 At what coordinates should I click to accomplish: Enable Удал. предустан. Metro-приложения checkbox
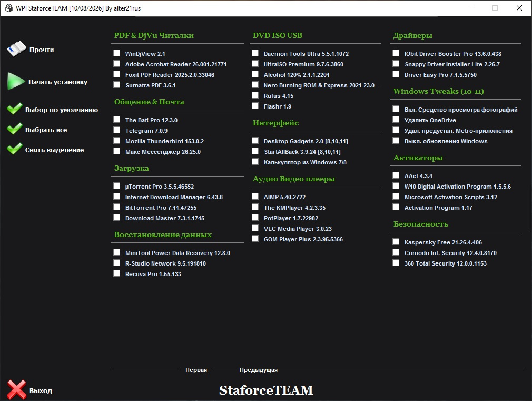396,130
